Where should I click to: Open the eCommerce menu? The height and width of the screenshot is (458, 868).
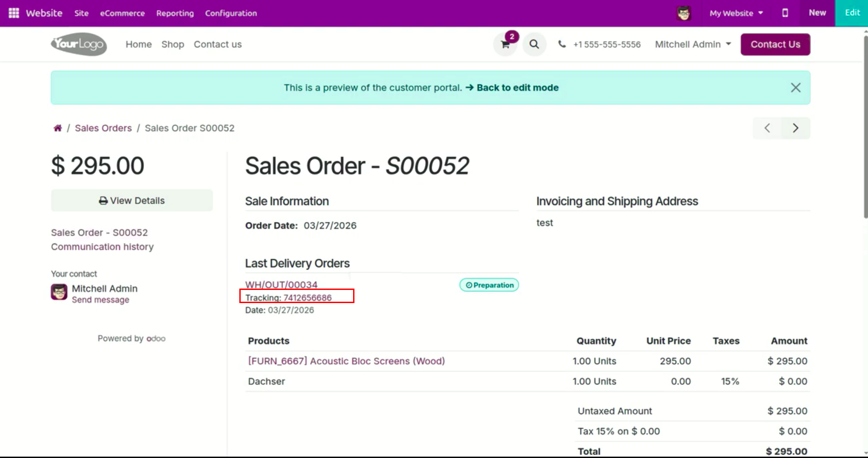[x=122, y=13]
